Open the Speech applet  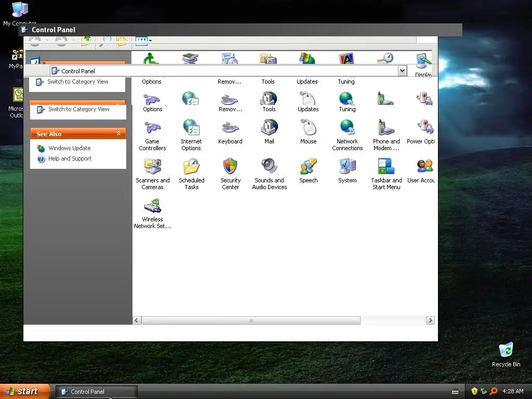[309, 171]
